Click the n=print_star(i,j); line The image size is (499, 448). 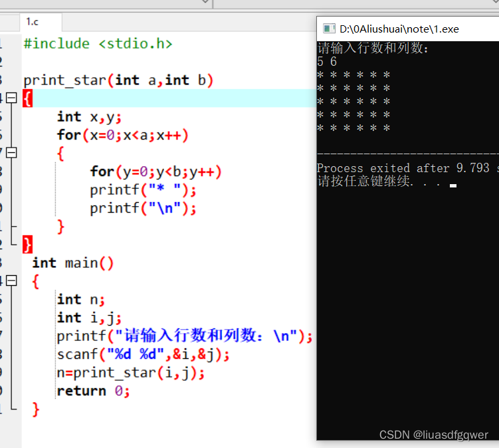(131, 373)
